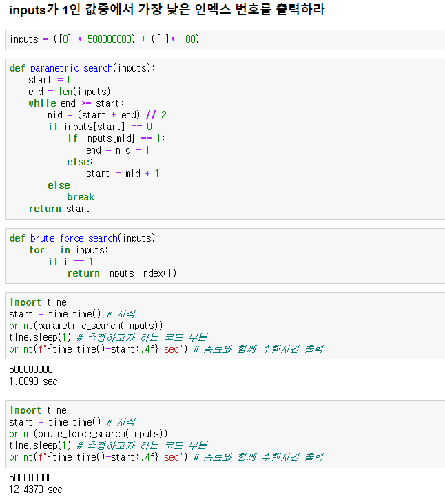Click the 'print(brute_force_search(inputs))' line
445x504 pixels.
coord(88,434)
